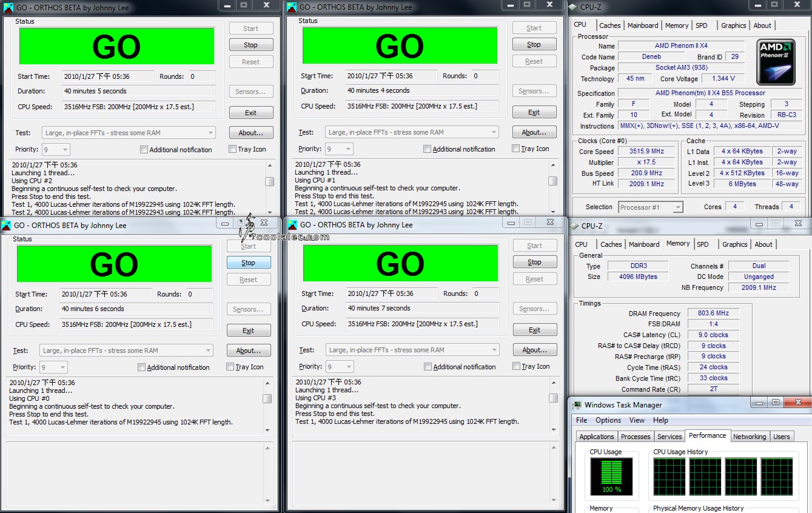Screen dimensions: 812x513
Task: Click the green GO status banner in the CPU #0 window
Action: [x=114, y=264]
